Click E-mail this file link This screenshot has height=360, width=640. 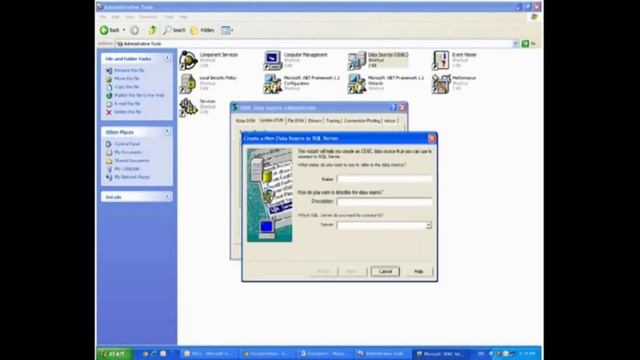click(127, 104)
